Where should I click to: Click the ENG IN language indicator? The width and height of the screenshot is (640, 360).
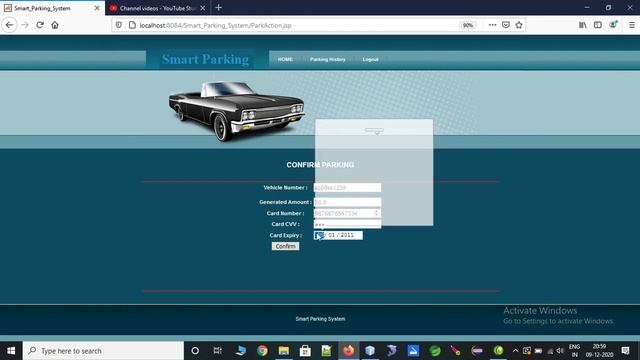click(x=574, y=351)
